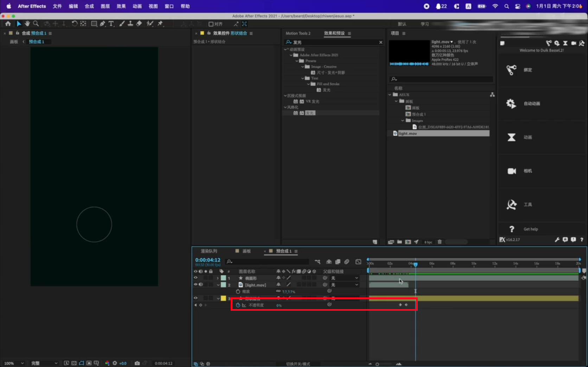
Task: Select 学习 workspace button
Action: pyautogui.click(x=425, y=24)
